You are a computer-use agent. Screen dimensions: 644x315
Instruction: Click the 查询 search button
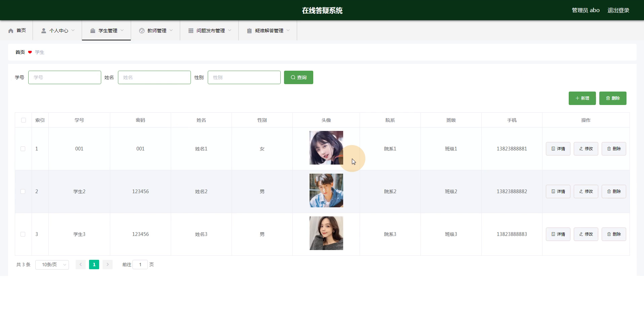(x=298, y=77)
